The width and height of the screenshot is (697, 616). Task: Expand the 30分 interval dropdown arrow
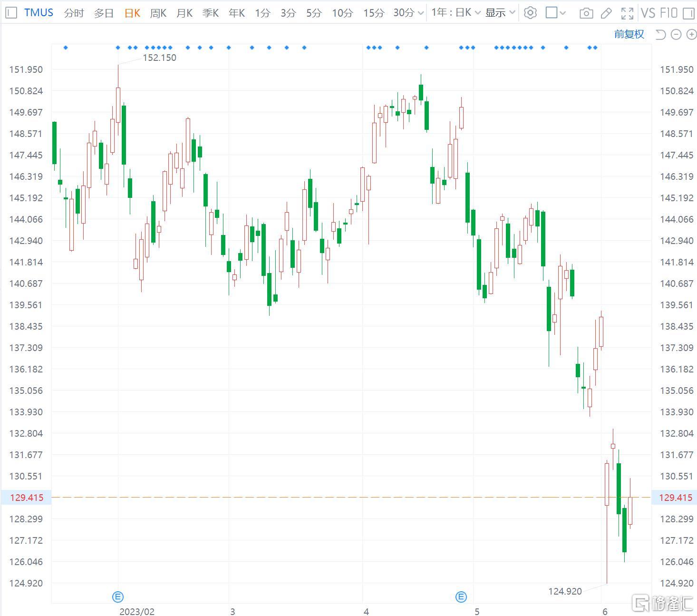pyautogui.click(x=420, y=13)
